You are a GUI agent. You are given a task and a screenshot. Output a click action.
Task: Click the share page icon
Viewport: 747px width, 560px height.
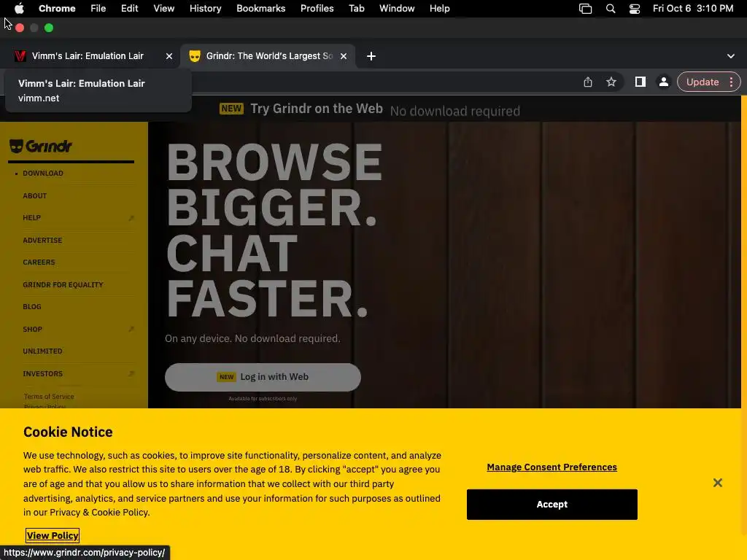click(x=588, y=82)
